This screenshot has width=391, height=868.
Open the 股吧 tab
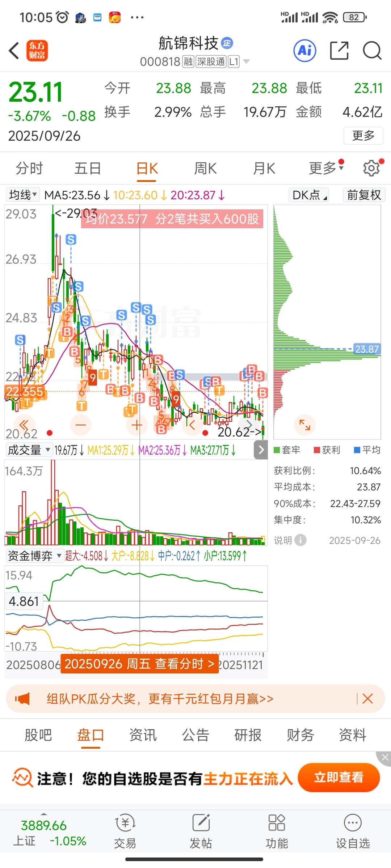[x=38, y=735]
